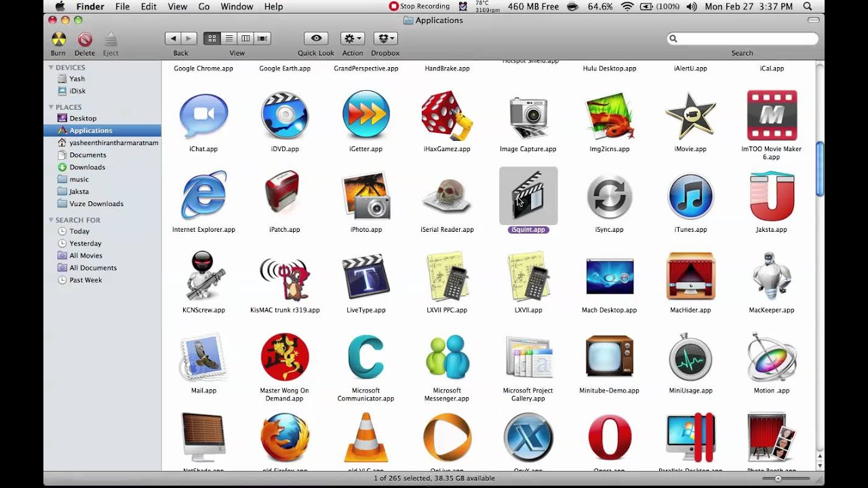Viewport: 868px width, 488px height.
Task: Select the iDVD.app icon
Action: pyautogui.click(x=285, y=116)
